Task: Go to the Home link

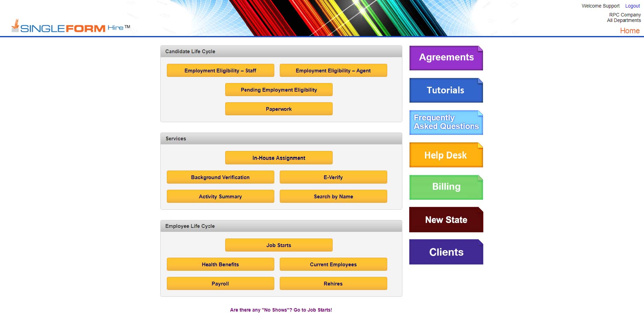Action: pos(630,31)
